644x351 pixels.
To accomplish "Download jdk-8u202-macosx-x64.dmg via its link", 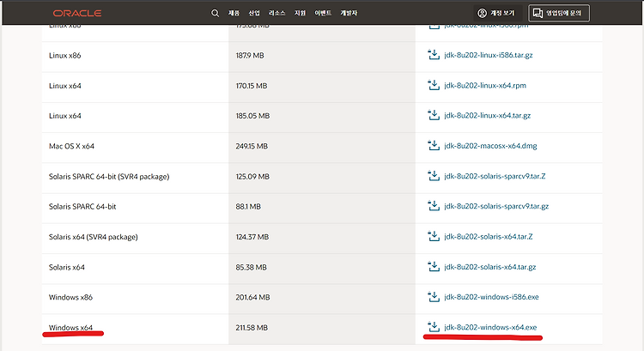I will 491,146.
